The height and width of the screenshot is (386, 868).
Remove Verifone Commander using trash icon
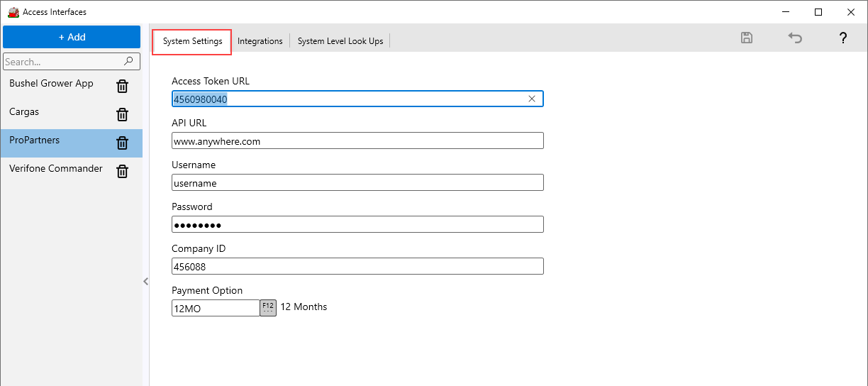coord(122,171)
